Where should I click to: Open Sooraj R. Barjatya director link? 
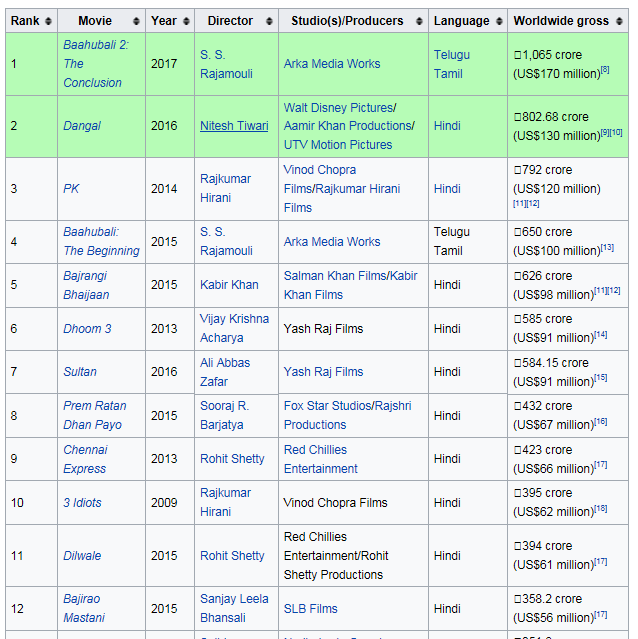point(224,415)
